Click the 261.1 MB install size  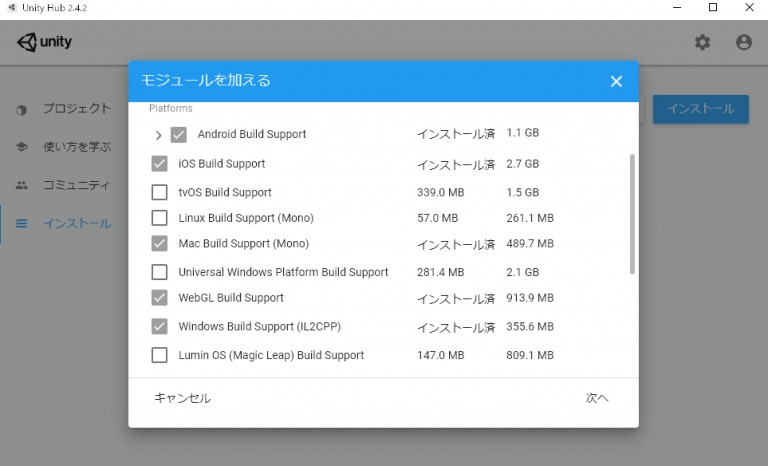(x=530, y=218)
